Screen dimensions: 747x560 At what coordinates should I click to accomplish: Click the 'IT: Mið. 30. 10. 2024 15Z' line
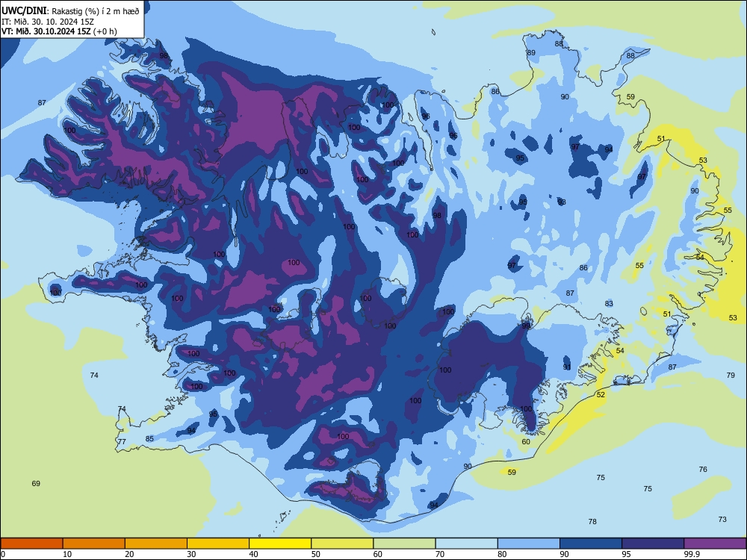[x=49, y=22]
